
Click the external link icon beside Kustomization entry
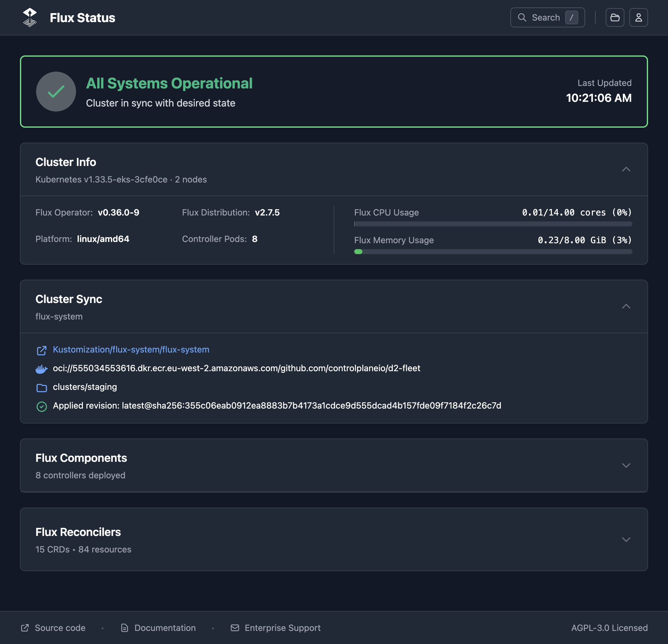(x=41, y=350)
